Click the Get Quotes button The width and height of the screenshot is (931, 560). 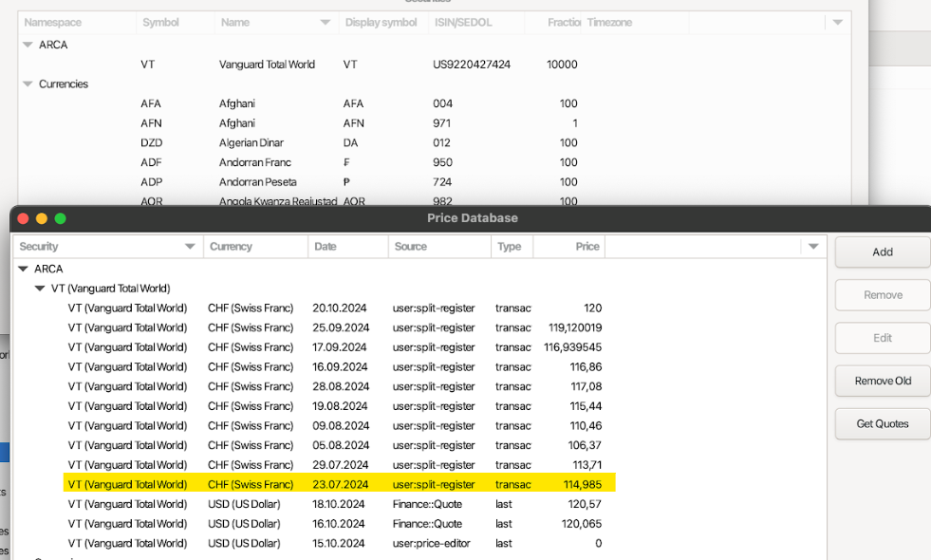pos(883,423)
